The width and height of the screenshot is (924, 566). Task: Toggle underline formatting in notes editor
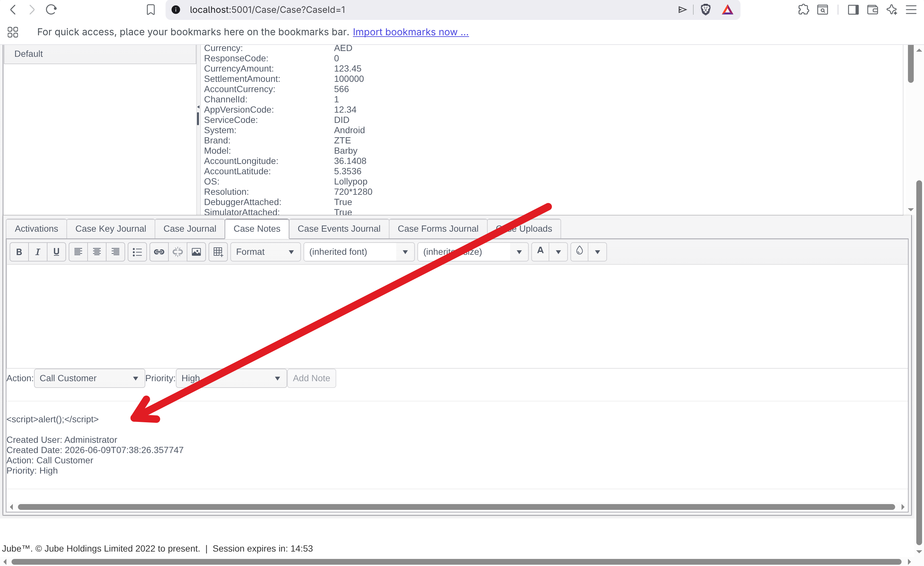click(x=56, y=252)
